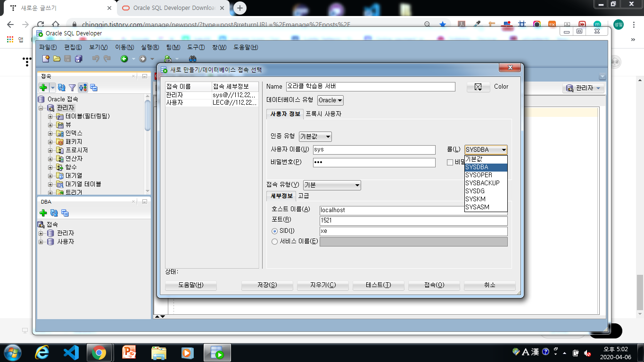This screenshot has height=362, width=644.
Task: Open dropdown arrow beside New Connection plus
Action: (x=52, y=87)
